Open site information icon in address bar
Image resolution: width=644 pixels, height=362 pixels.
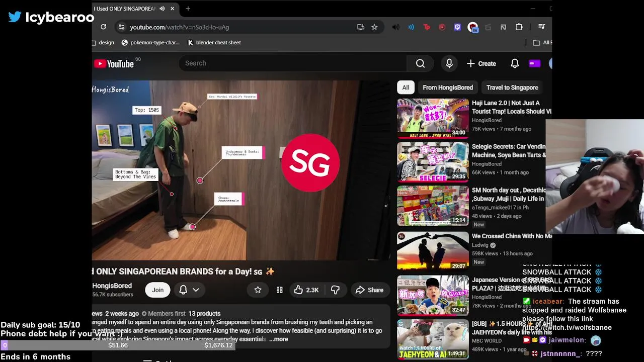(121, 27)
